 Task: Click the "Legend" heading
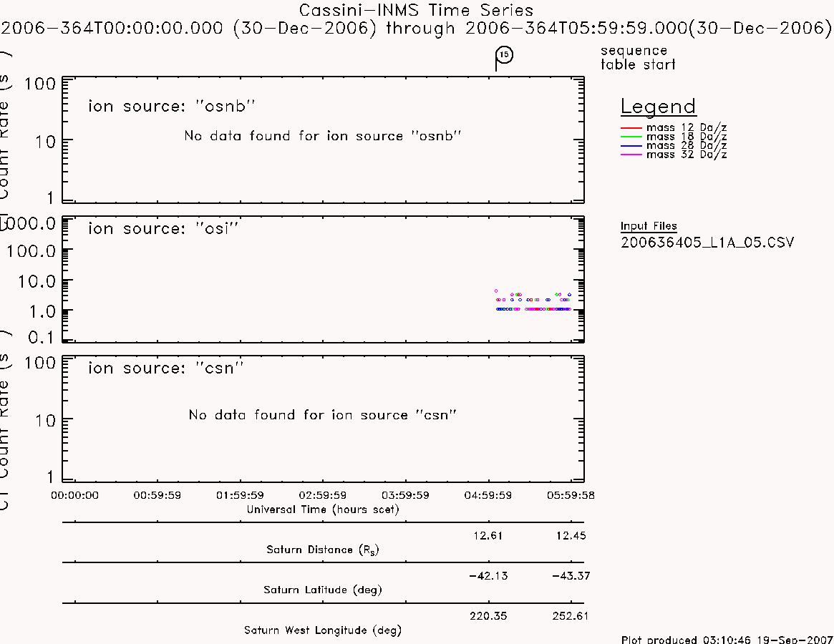(658, 107)
